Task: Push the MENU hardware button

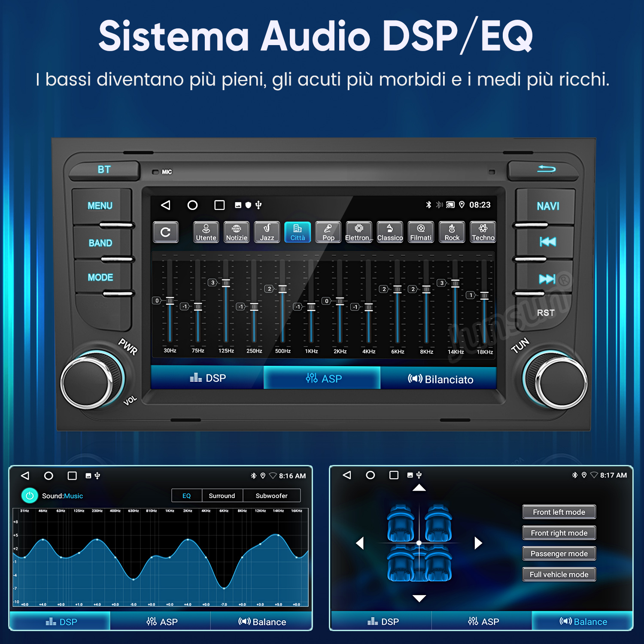Action: 100,206
